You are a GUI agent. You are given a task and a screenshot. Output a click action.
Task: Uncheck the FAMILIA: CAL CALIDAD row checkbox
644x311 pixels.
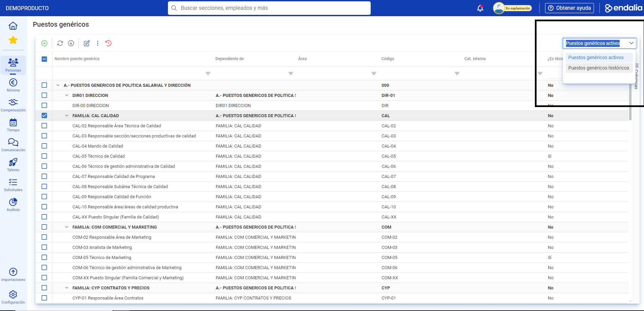pyautogui.click(x=44, y=115)
